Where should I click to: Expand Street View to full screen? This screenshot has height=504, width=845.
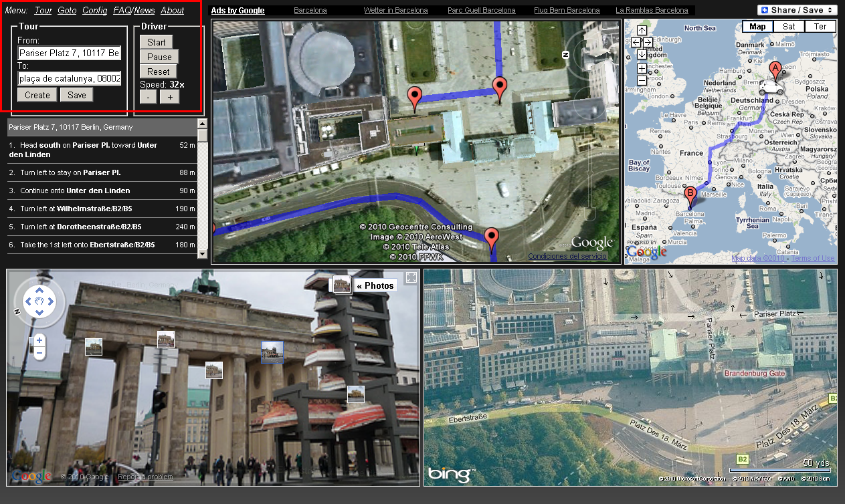tap(411, 278)
